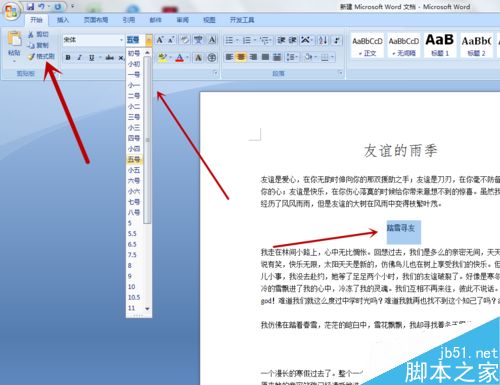
Task: Apply a multilevel list
Action: 264,40
